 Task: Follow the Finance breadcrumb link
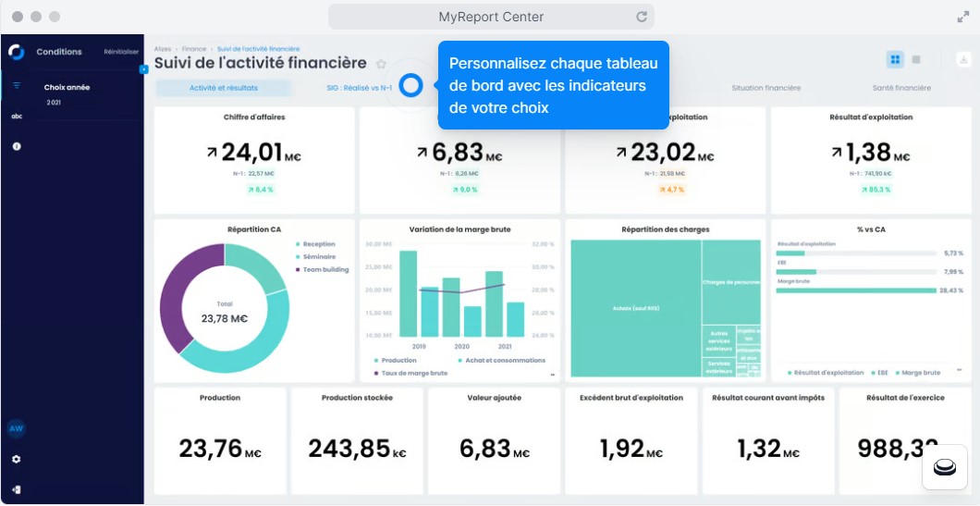(194, 49)
